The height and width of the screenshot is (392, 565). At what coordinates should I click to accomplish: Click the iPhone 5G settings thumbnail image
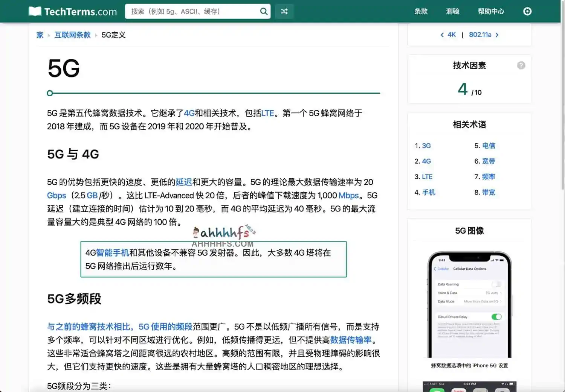pos(469,304)
